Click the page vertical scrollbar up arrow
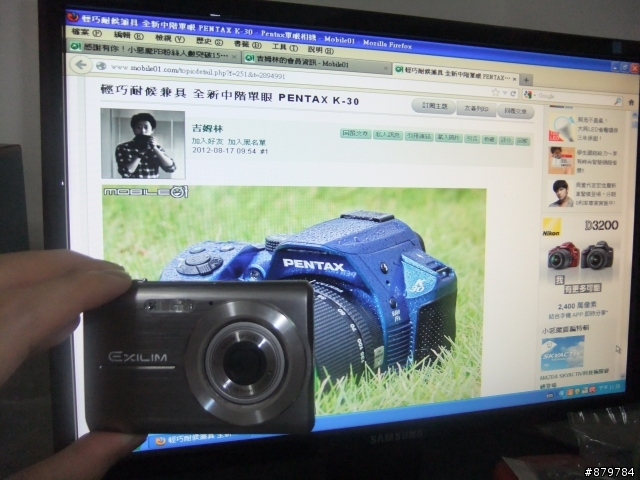The width and height of the screenshot is (640, 480). coord(634,116)
